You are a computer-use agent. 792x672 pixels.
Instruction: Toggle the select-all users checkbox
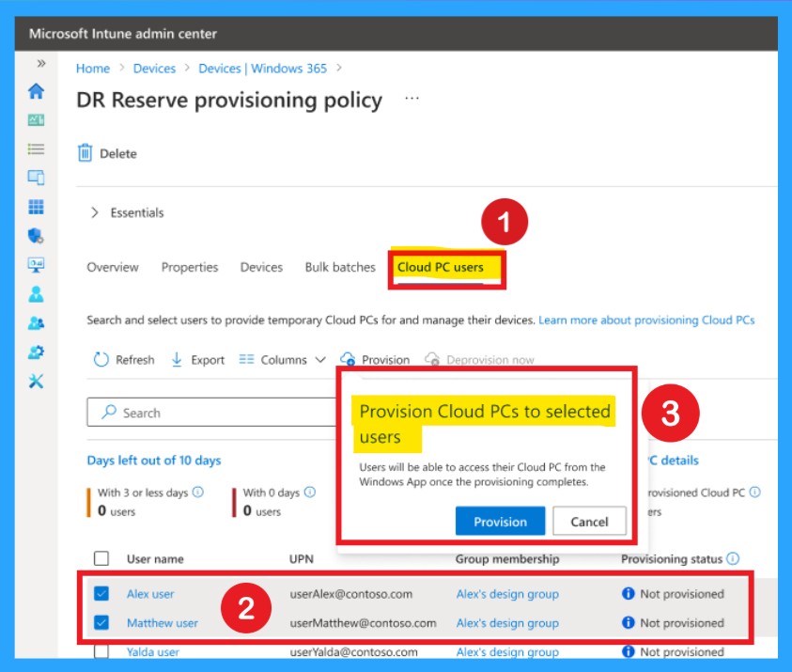[x=101, y=558]
